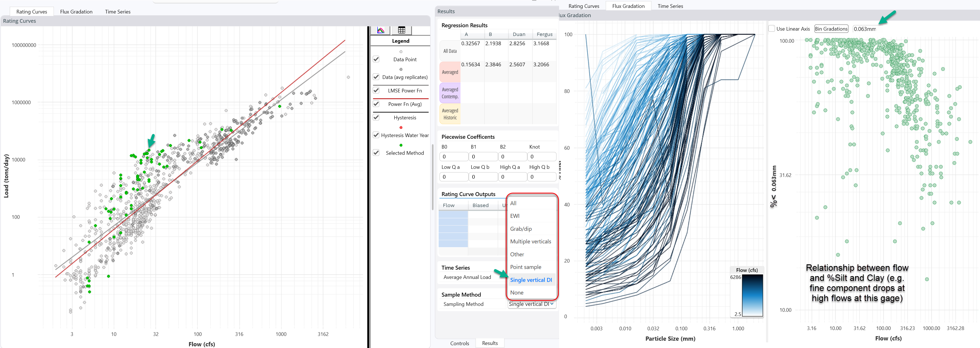Toggle the LMSE Power Fn checkbox
This screenshot has height=348, width=980.
[376, 90]
